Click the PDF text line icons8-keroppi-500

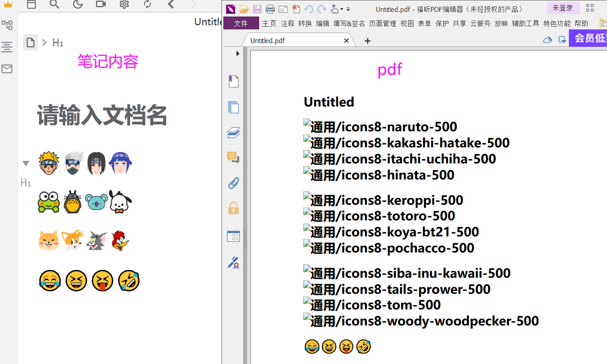click(x=384, y=201)
